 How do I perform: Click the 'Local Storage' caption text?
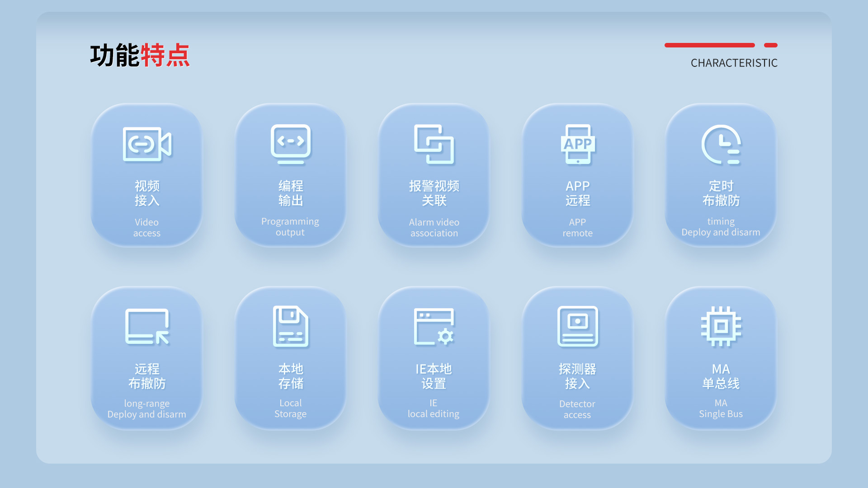(x=290, y=408)
